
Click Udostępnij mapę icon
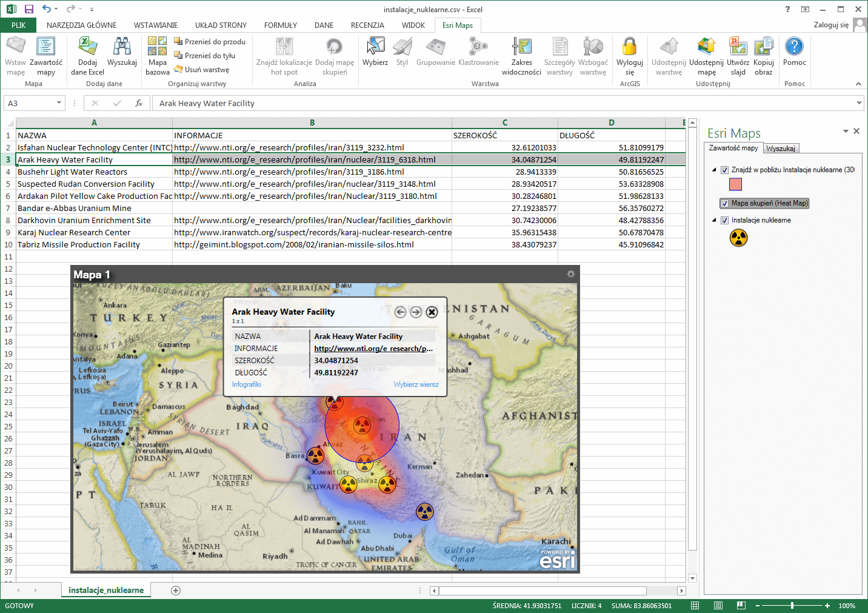coord(706,56)
